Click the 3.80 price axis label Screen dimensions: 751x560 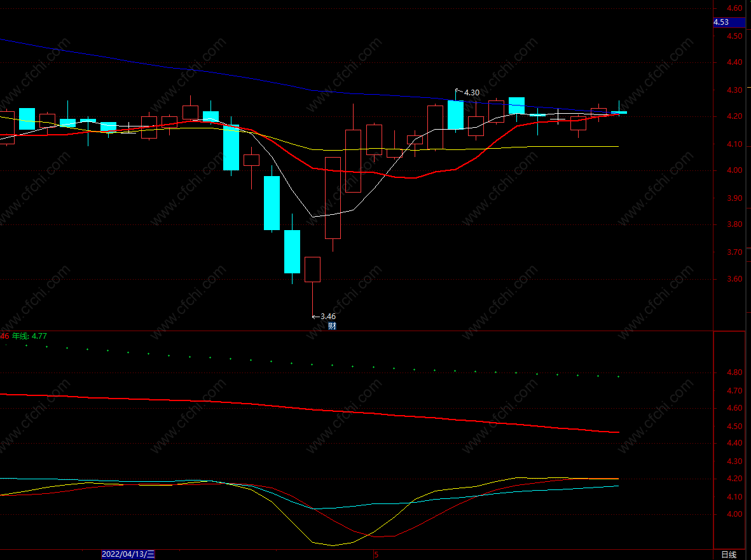coord(734,224)
